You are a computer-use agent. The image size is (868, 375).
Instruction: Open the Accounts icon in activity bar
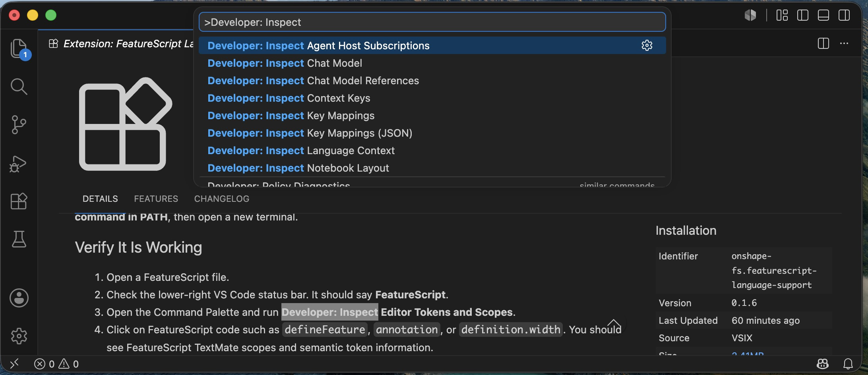click(x=19, y=298)
